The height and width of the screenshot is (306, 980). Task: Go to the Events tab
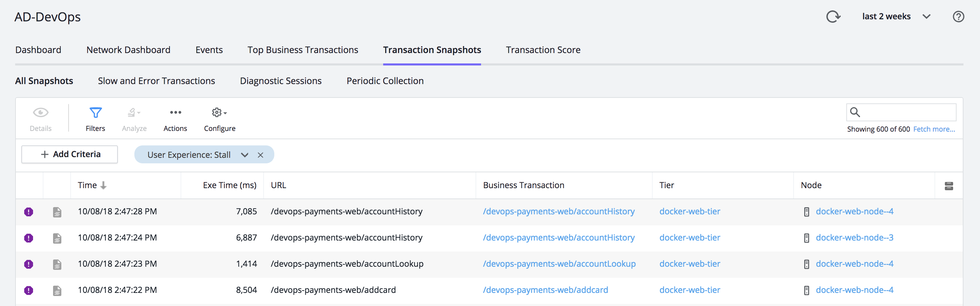click(x=209, y=50)
